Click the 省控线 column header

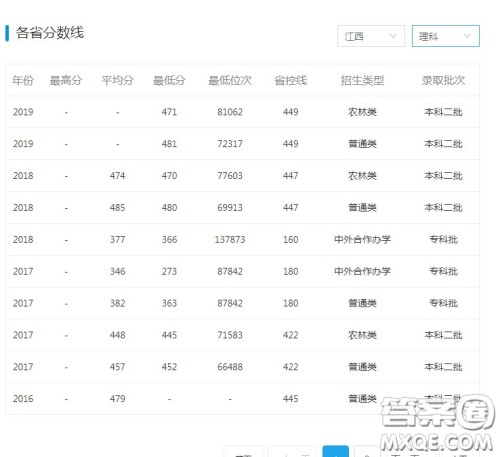[291, 80]
